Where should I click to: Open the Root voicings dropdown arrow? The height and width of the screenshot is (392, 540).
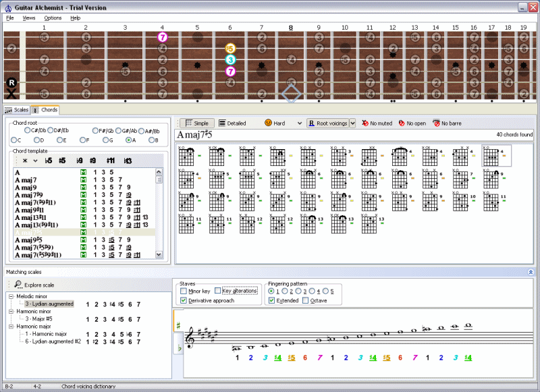point(352,123)
